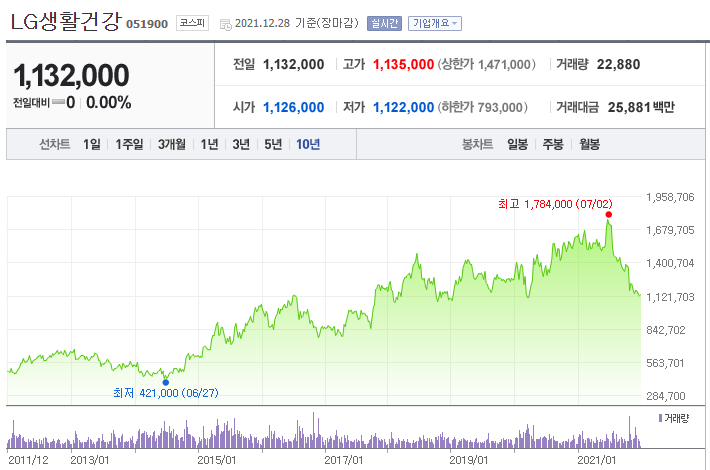This screenshot has width=710, height=470.
Task: Click the 실시간 real-time badge
Action: (384, 23)
